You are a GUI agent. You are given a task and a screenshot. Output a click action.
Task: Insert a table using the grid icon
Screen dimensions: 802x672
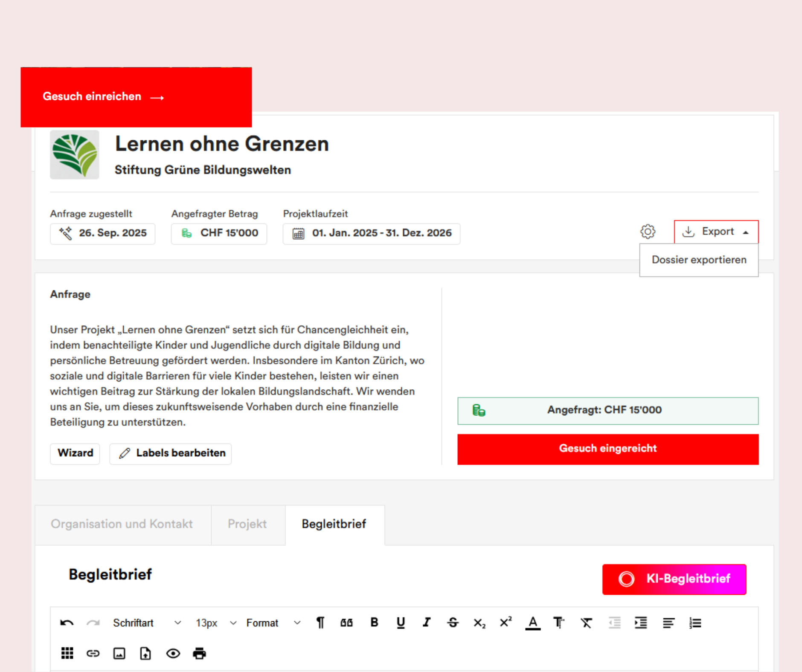click(67, 653)
